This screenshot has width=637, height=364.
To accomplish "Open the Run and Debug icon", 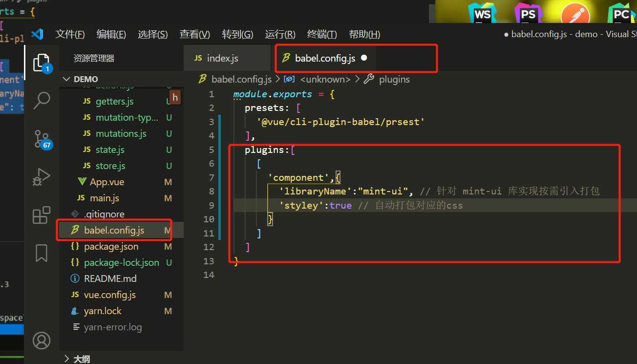I will (x=42, y=177).
